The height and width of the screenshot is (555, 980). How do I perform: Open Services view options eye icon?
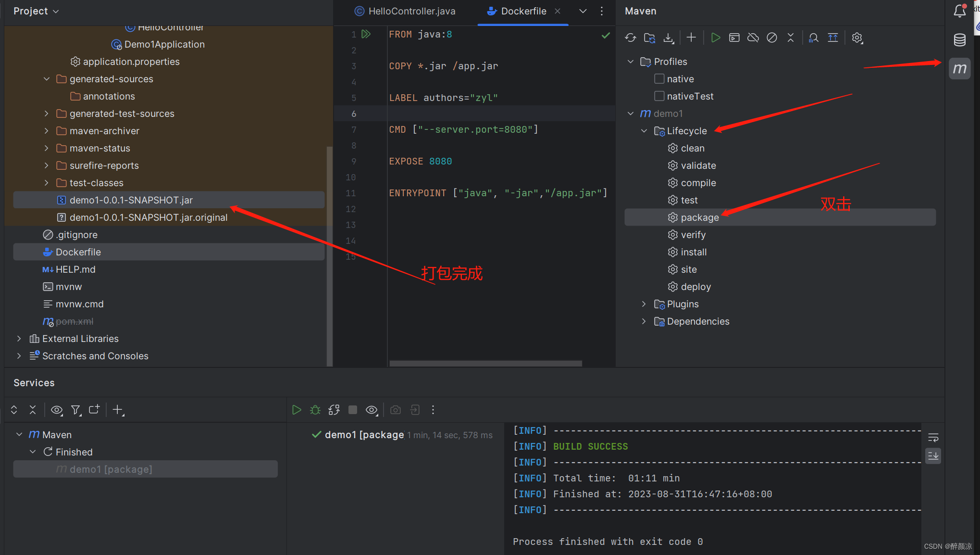(57, 410)
